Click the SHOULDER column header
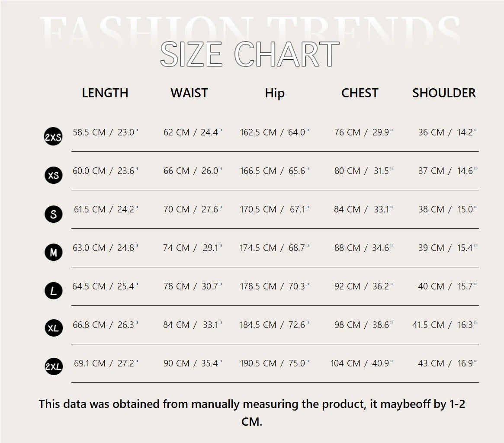504x443 pixels. (444, 93)
